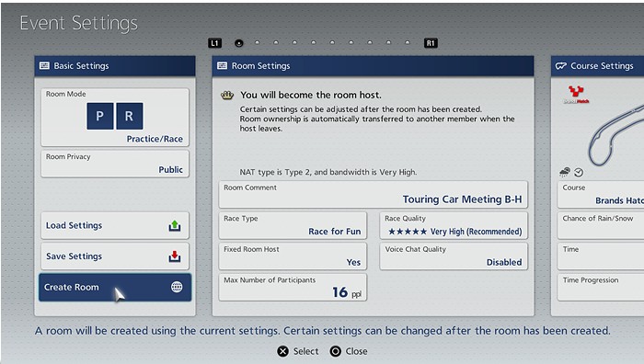
Task: Click the Brands Hatch course logo
Action: point(576,95)
